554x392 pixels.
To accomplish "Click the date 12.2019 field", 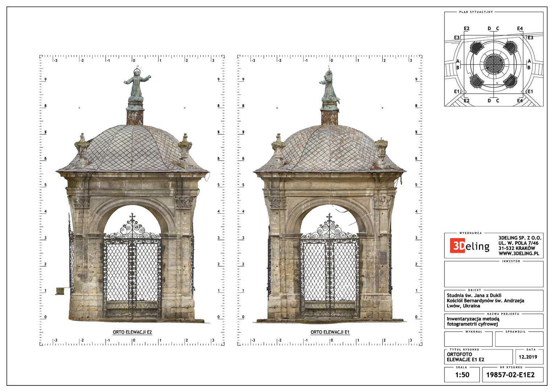I will [x=528, y=357].
